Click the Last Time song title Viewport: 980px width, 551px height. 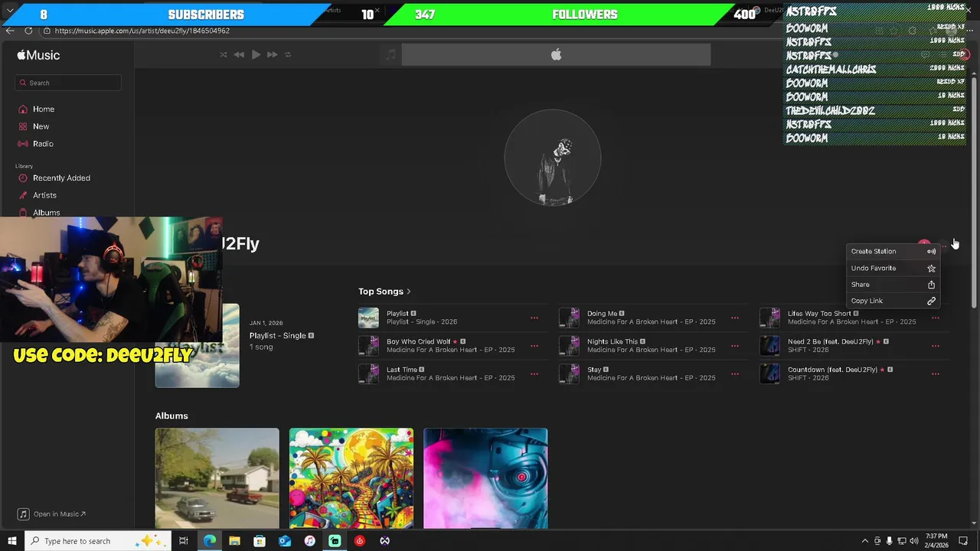click(402, 370)
